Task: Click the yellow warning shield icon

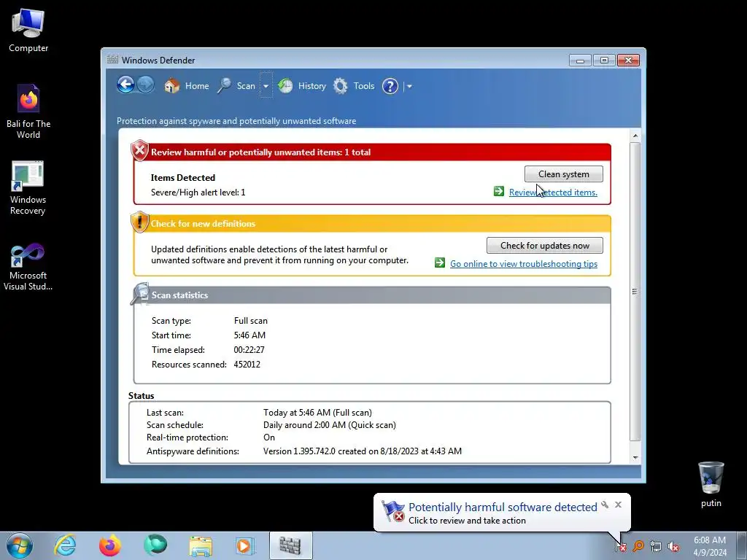Action: coord(139,222)
